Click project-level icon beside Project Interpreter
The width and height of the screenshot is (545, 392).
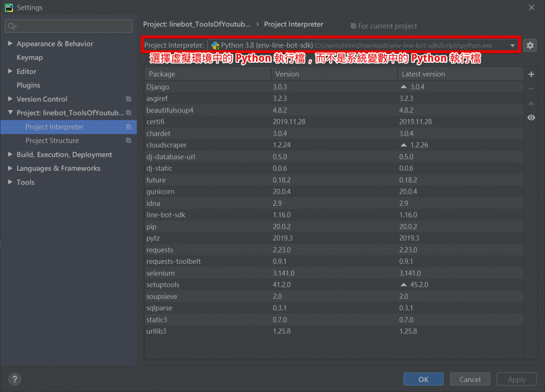(x=129, y=127)
